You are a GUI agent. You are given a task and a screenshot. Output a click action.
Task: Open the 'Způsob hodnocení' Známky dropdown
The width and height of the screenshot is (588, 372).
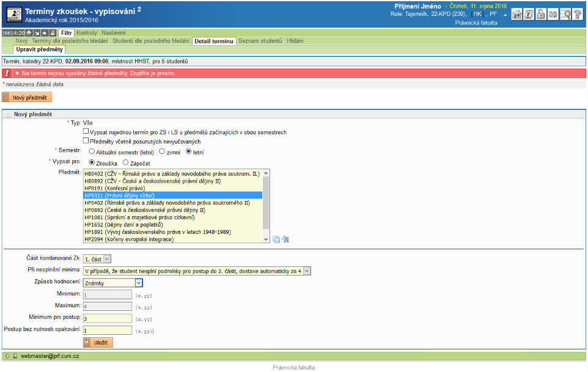(x=112, y=282)
